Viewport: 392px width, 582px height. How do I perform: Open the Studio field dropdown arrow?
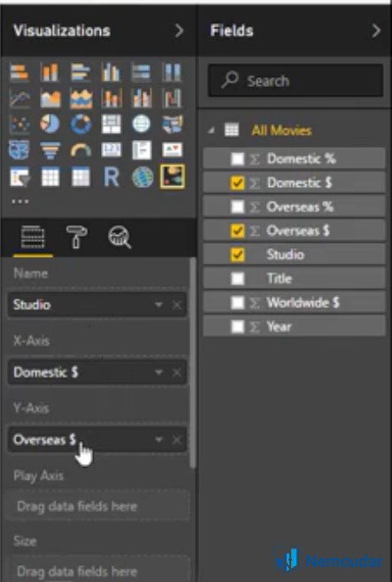[x=158, y=305]
